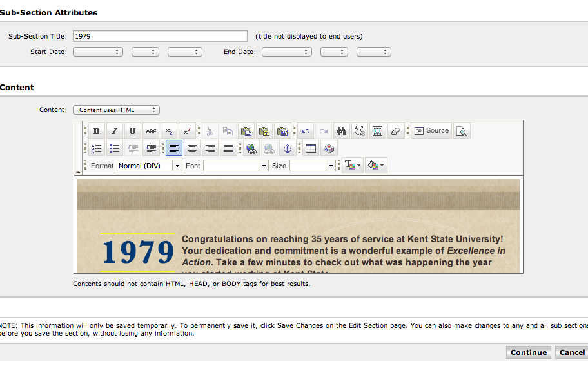This screenshot has width=588, height=366.
Task: Apply Superscript formatting
Action: point(187,131)
